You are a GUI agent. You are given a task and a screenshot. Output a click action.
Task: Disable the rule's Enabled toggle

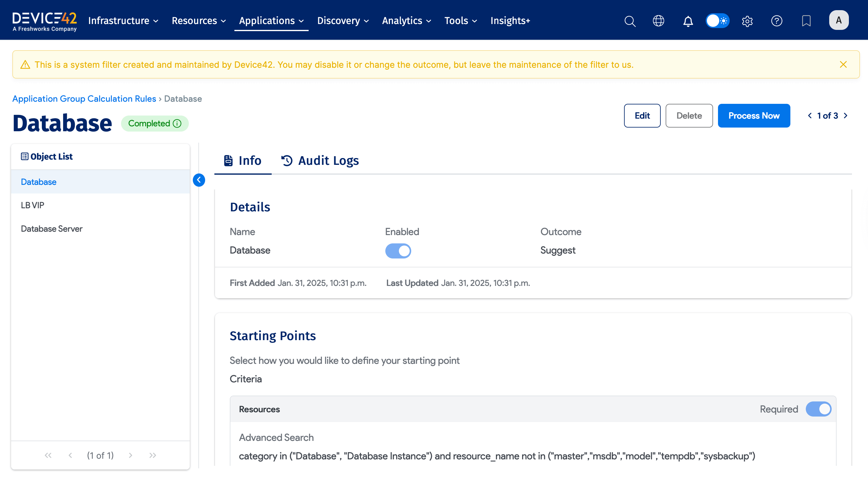[398, 251]
